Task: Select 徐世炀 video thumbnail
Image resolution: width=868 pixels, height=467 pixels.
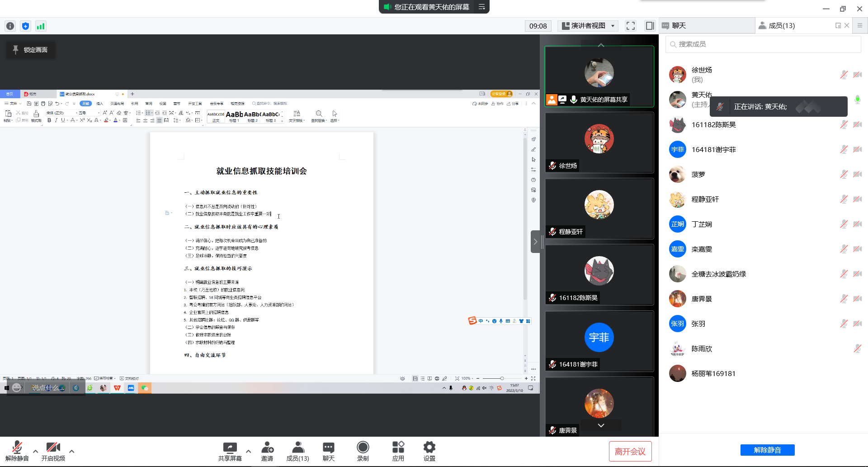Action: (599, 143)
